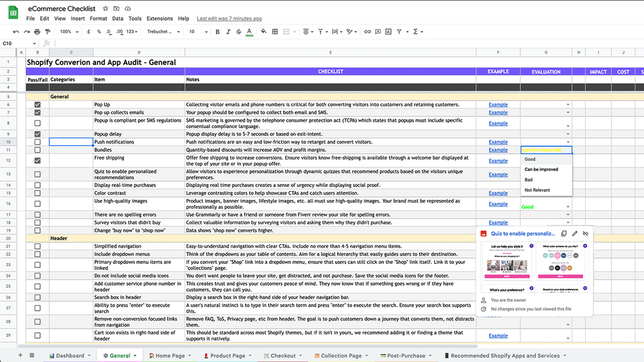Open the Pop Up row evaluation dropdown
Image resolution: width=644 pixels, height=362 pixels.
[568, 104]
